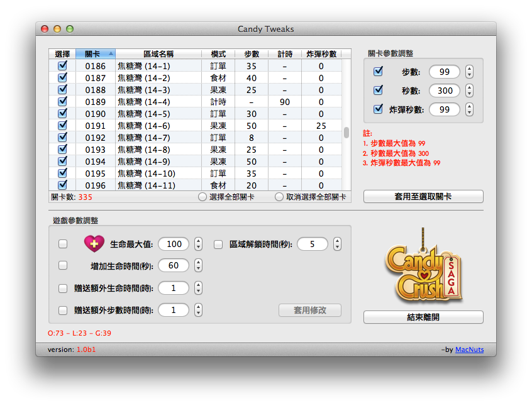Sort the table by the 關卡 column header
The width and height of the screenshot is (532, 406).
(x=94, y=53)
